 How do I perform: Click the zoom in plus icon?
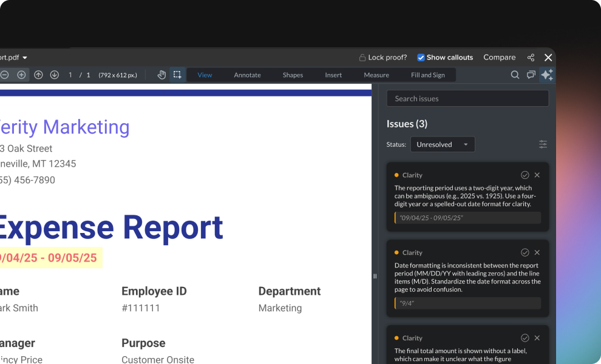pos(21,75)
